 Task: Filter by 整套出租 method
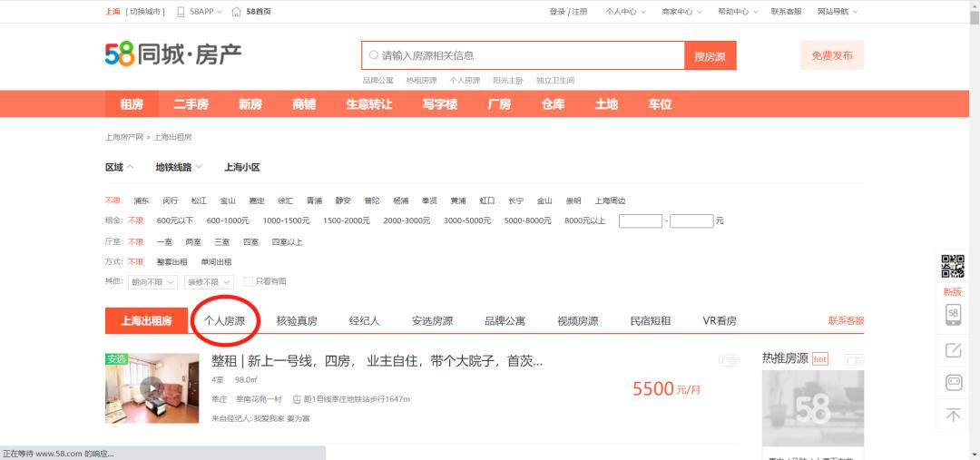point(171,262)
